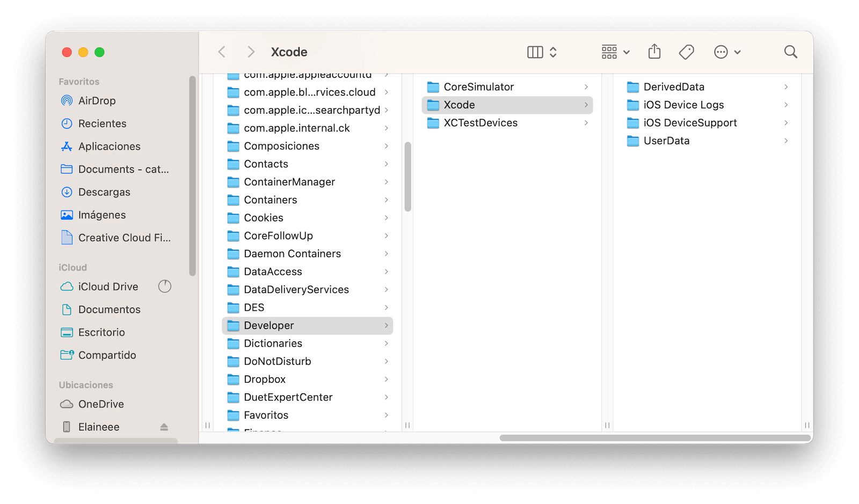This screenshot has width=859, height=504.
Task: Select the Daemon Containers folder
Action: tap(307, 253)
